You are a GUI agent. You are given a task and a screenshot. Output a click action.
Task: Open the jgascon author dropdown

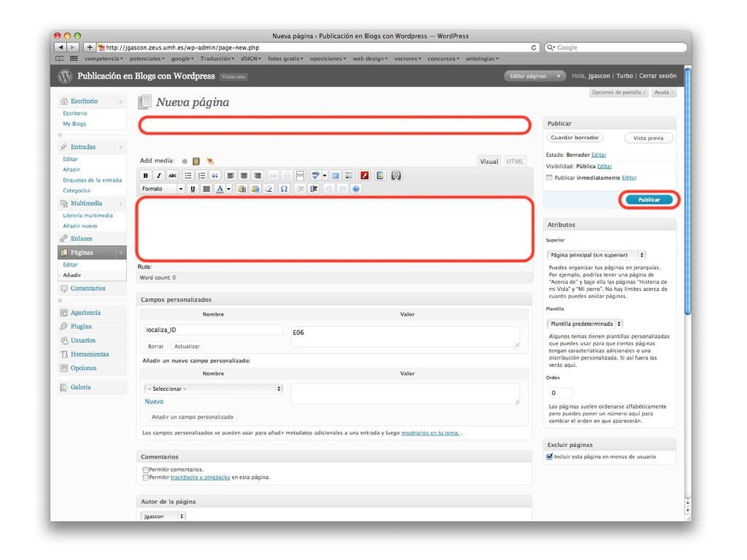(163, 516)
